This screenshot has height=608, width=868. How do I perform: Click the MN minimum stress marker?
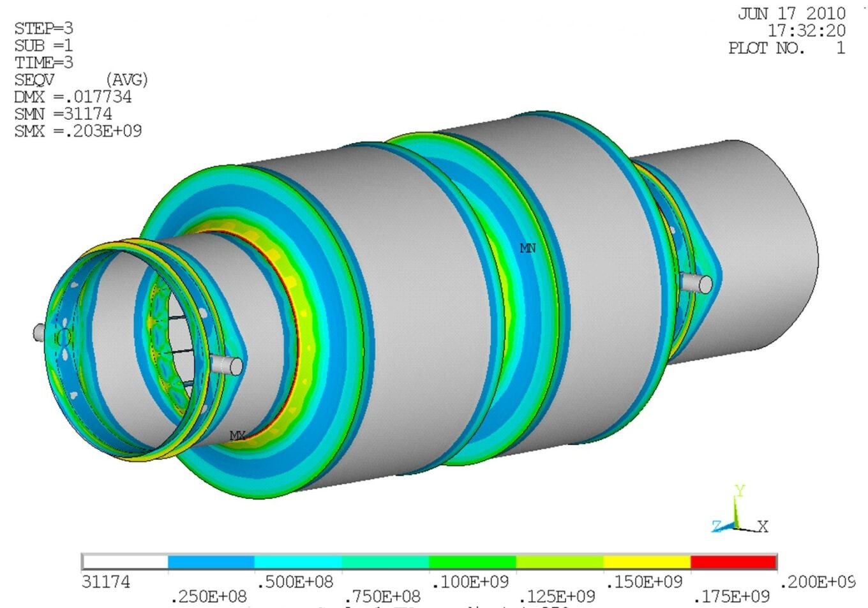pos(528,248)
